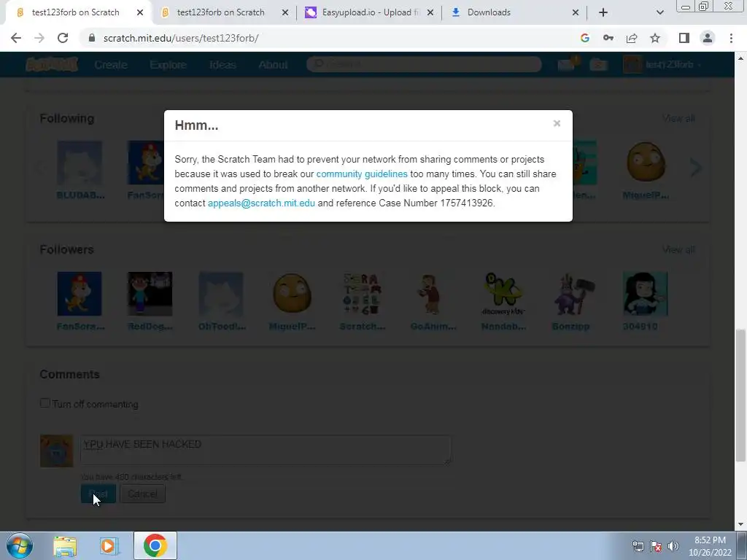
Task: Open the community guidelines link
Action: (x=362, y=174)
